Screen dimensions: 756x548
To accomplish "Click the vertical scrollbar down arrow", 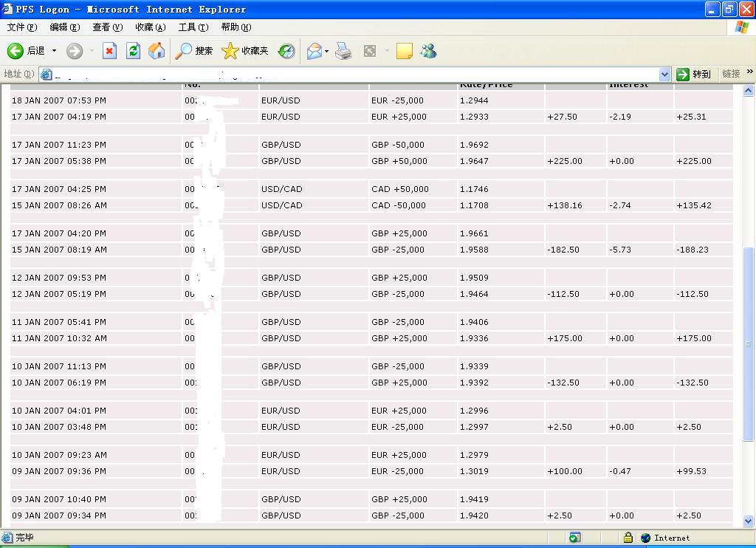I will 749,522.
